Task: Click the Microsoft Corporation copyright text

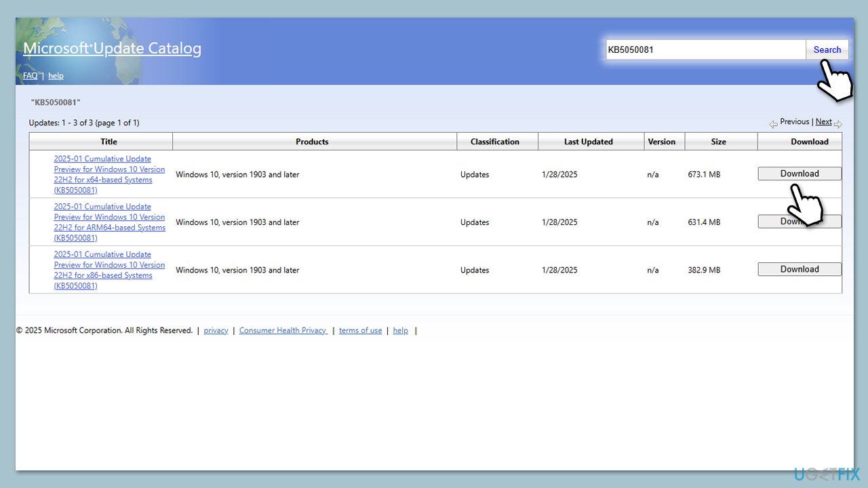Action: point(104,331)
